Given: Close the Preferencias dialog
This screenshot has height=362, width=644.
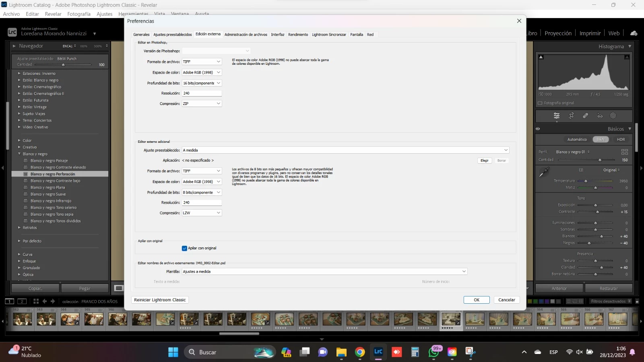Looking at the screenshot, I should [x=519, y=21].
